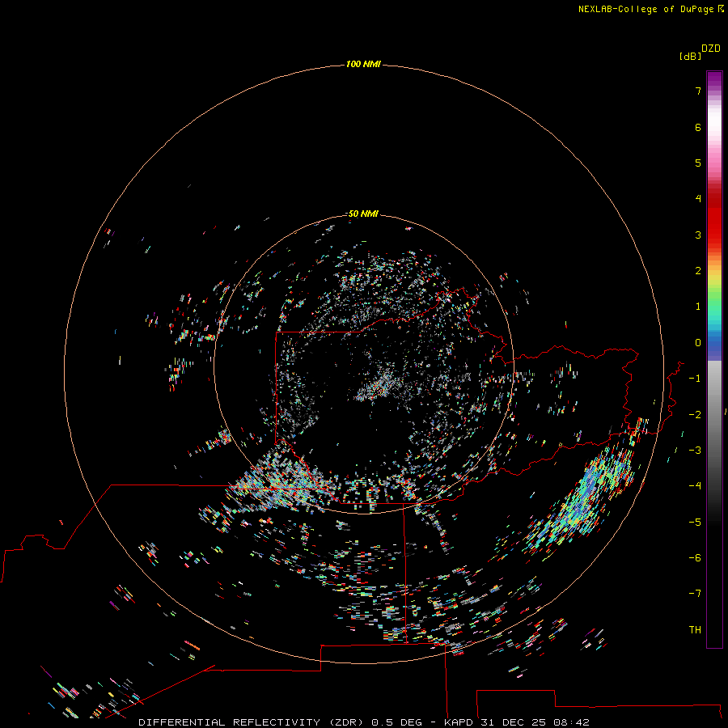The height and width of the screenshot is (728, 728).
Task: Click the TH threshold label on scale
Action: [695, 630]
